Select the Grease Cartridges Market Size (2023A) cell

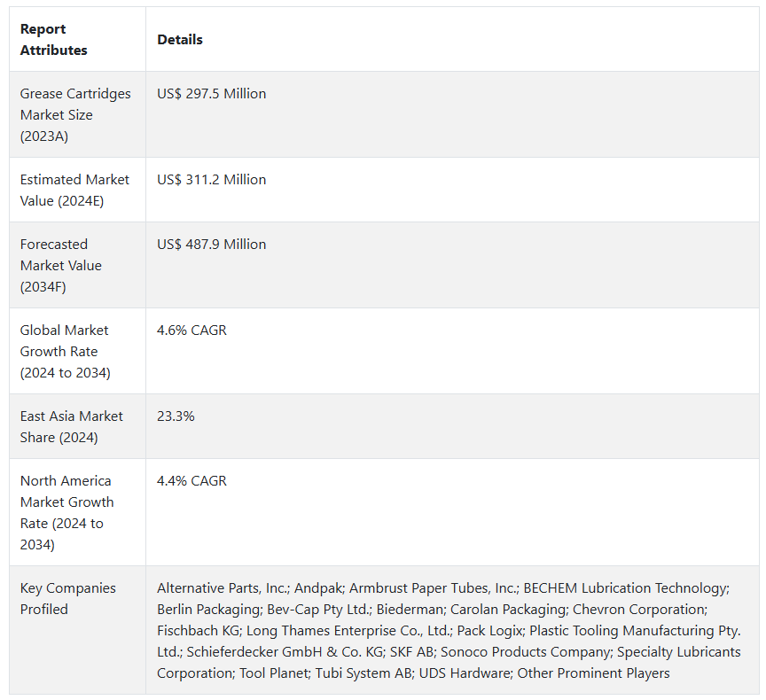click(75, 115)
